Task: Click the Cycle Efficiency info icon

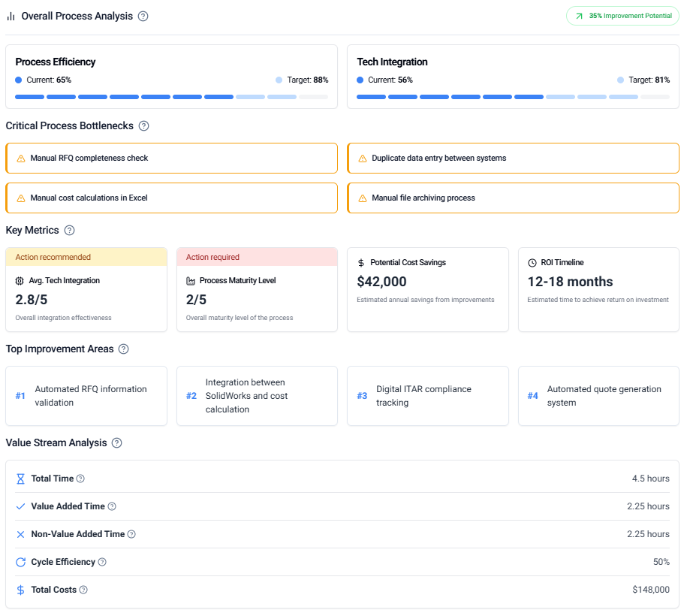Action: click(102, 563)
